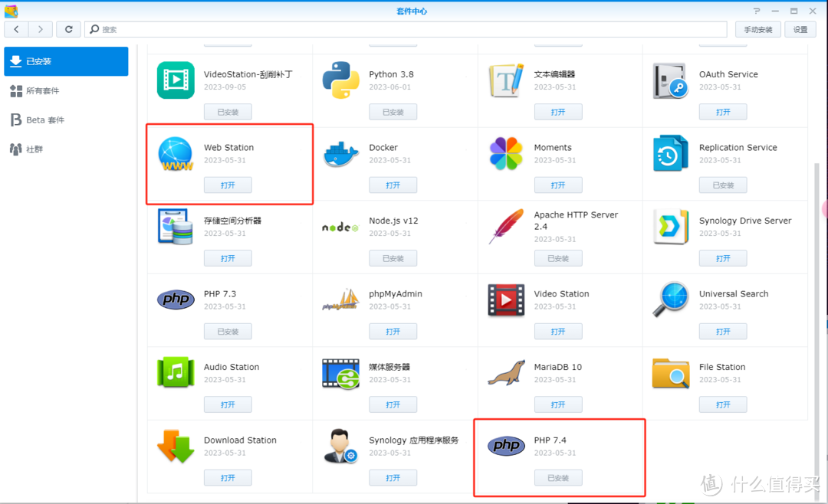The image size is (828, 504).
Task: Click the Synology Application Service icon
Action: click(340, 446)
